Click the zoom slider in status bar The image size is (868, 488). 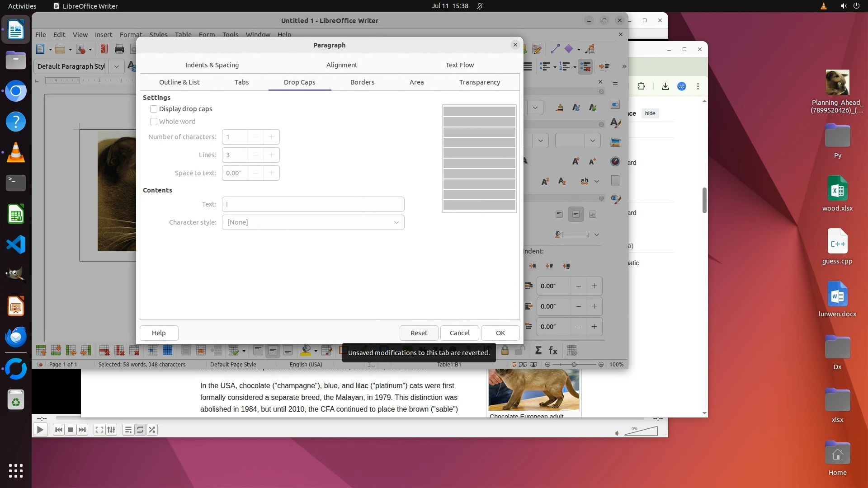574,365
